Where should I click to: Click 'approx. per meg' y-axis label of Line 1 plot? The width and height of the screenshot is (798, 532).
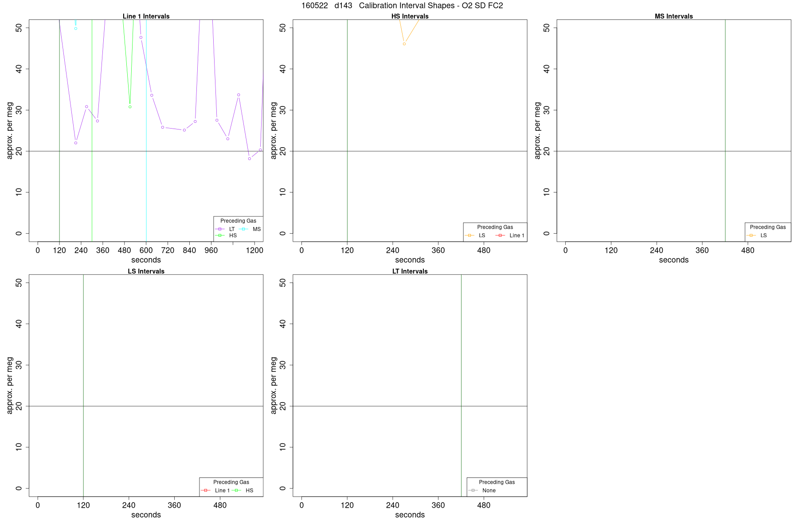(x=10, y=130)
